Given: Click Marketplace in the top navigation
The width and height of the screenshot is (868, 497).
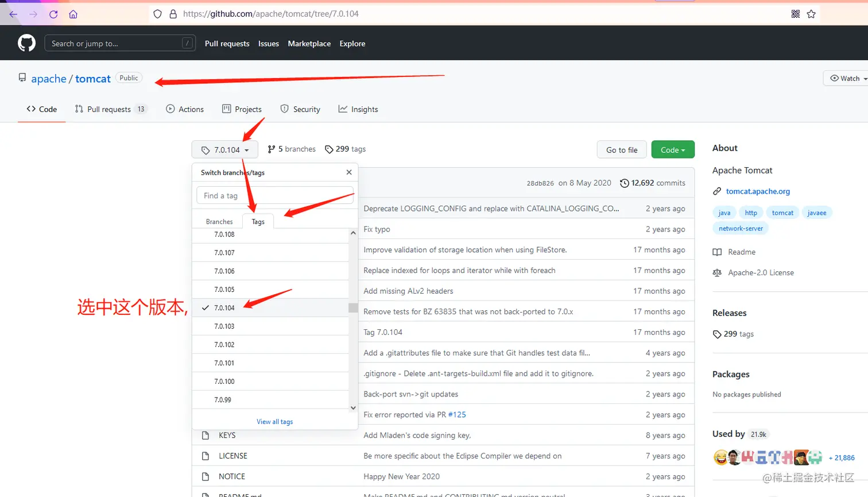Looking at the screenshot, I should click(309, 44).
